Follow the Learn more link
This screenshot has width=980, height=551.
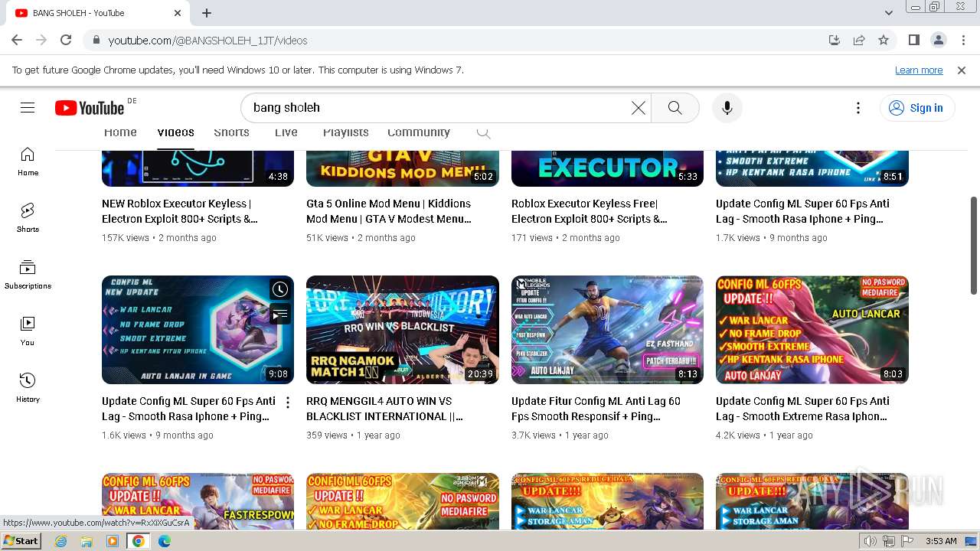click(919, 70)
